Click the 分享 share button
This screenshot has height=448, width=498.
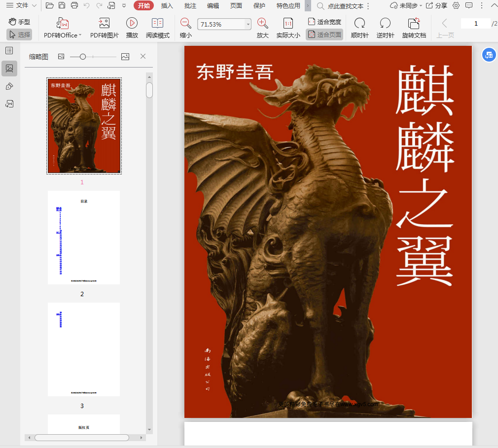436,5
